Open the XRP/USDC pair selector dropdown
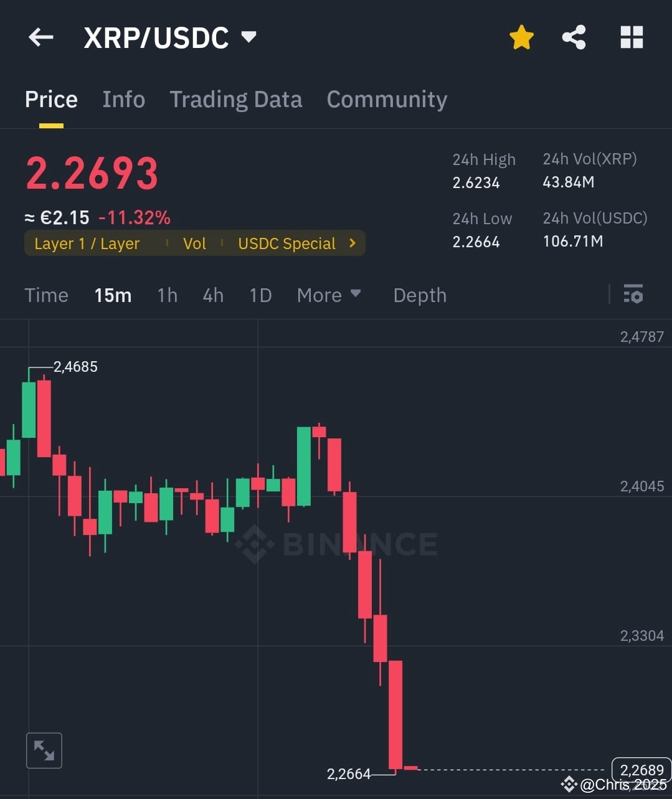 coord(247,37)
